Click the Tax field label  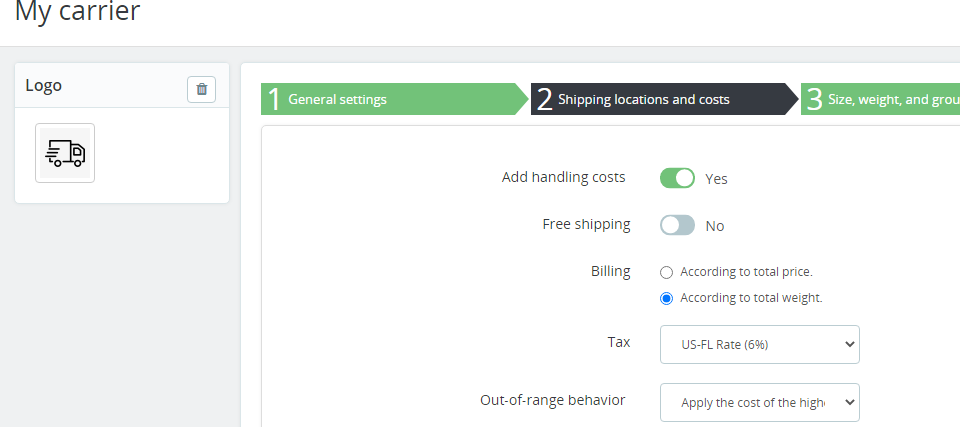coord(619,342)
